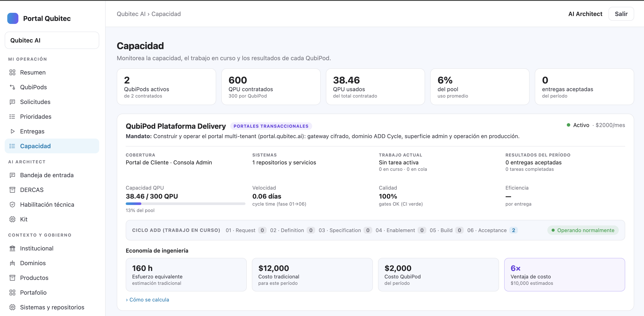Click the QubiPod Plataforma Delivery title
Image resolution: width=644 pixels, height=316 pixels.
[176, 126]
